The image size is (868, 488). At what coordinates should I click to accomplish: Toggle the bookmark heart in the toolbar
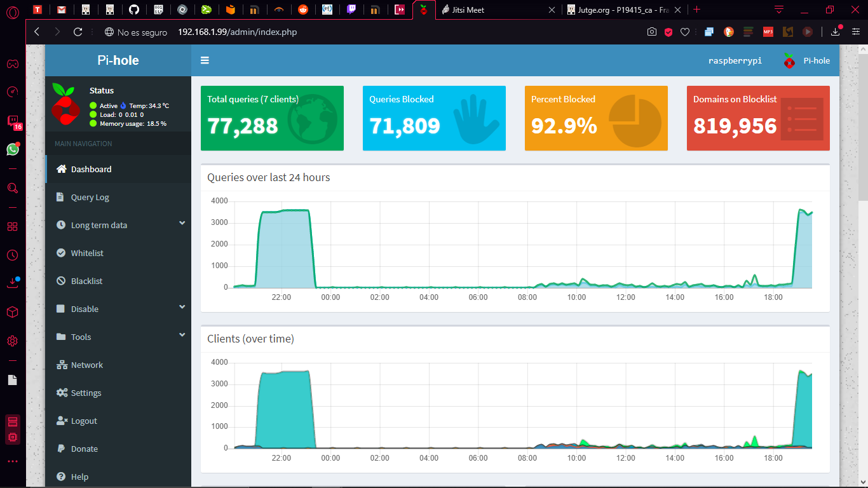pos(685,31)
